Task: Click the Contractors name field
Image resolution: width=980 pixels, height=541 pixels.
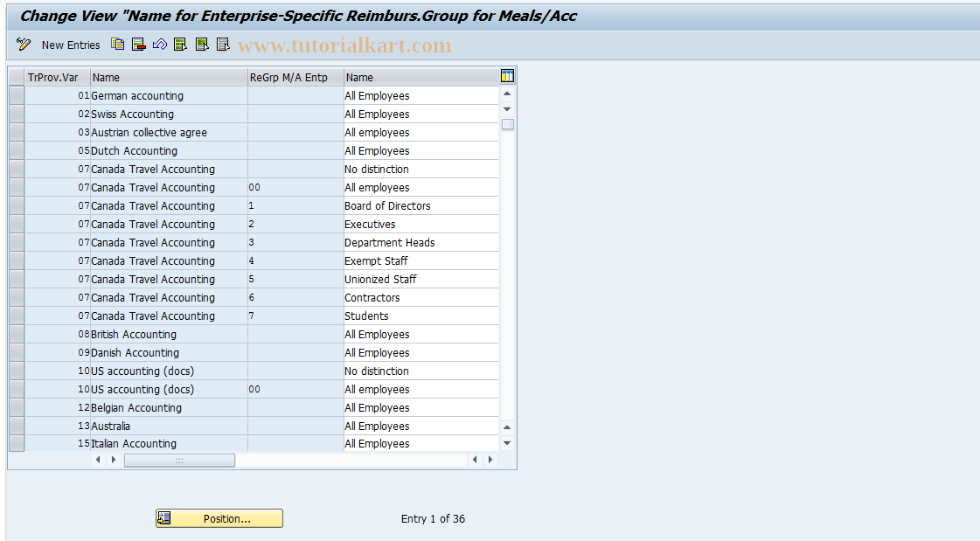Action: click(x=420, y=297)
